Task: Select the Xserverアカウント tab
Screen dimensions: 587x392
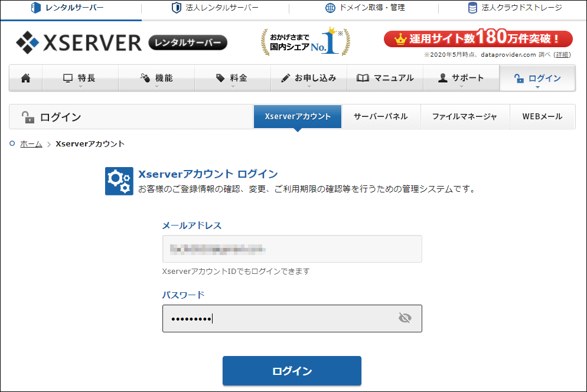Action: coord(298,116)
